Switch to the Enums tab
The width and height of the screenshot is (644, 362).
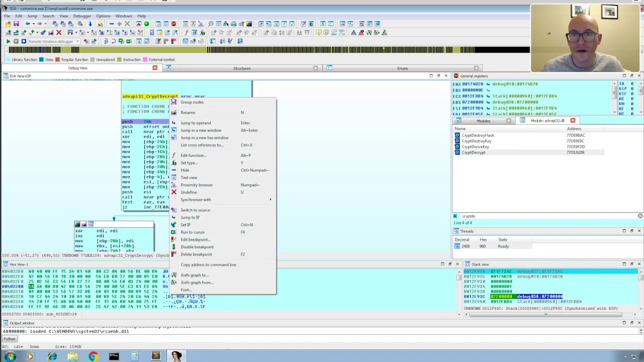pyautogui.click(x=403, y=68)
